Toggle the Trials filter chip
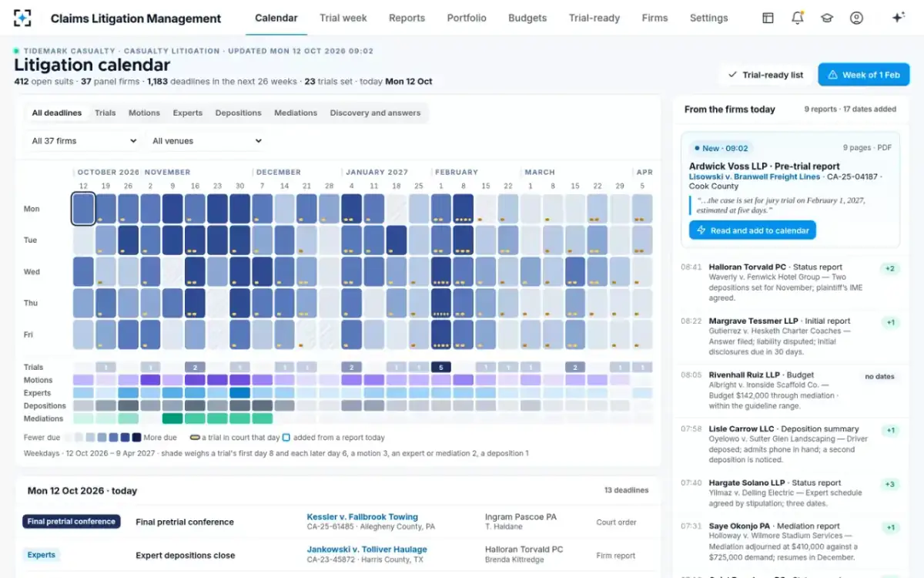This screenshot has width=924, height=578. tap(105, 113)
